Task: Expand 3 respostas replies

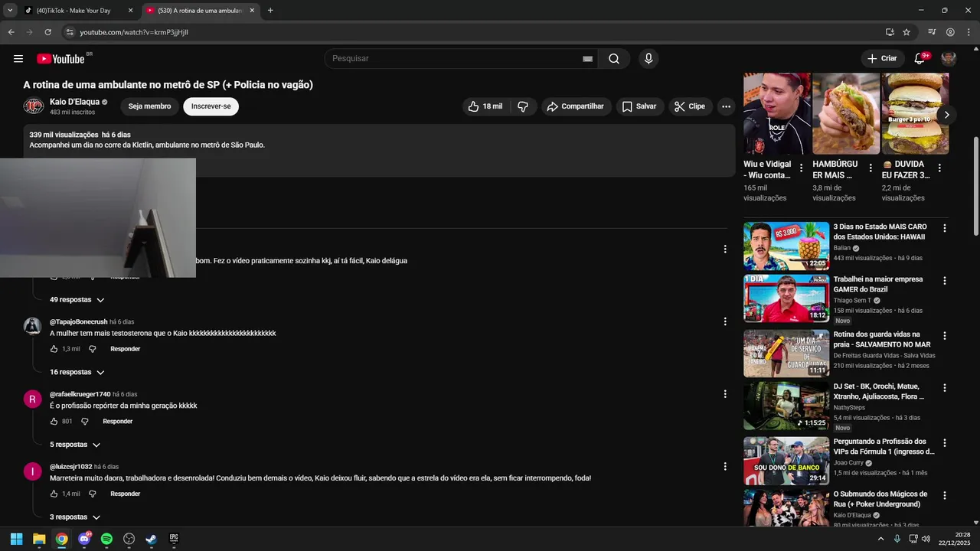Action: pos(75,517)
